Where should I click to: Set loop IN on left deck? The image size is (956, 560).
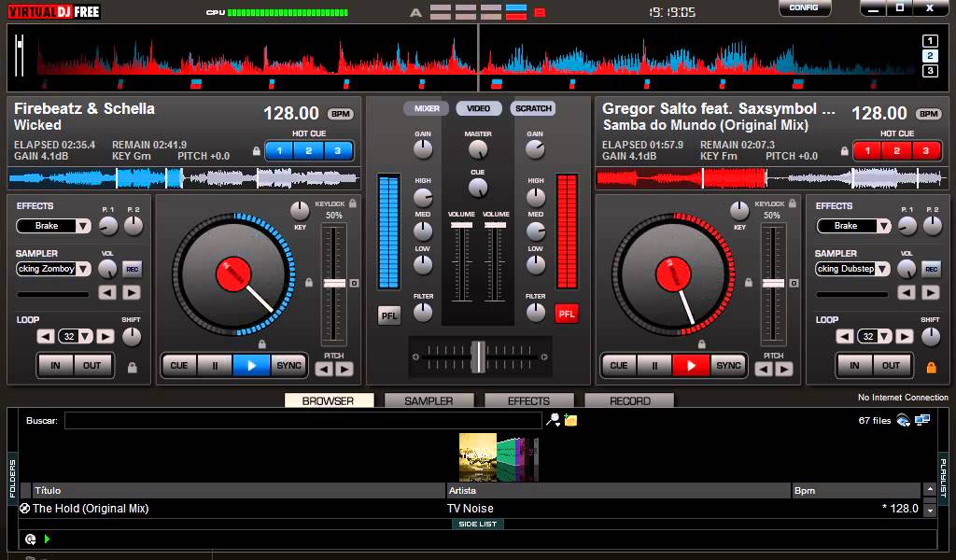click(x=55, y=366)
